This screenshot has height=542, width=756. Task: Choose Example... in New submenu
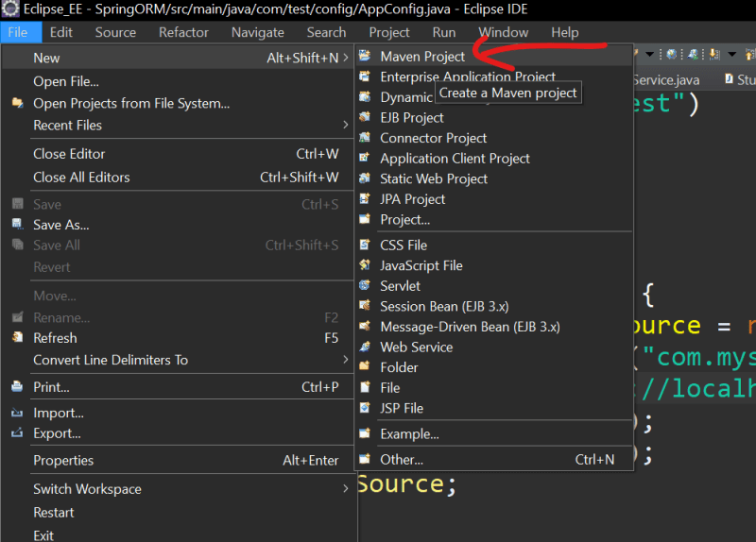[494, 434]
